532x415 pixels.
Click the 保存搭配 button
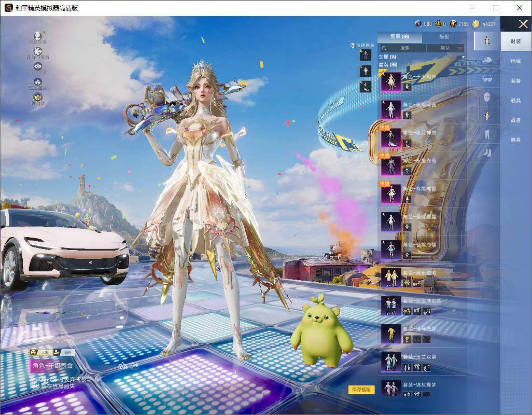pyautogui.click(x=361, y=389)
